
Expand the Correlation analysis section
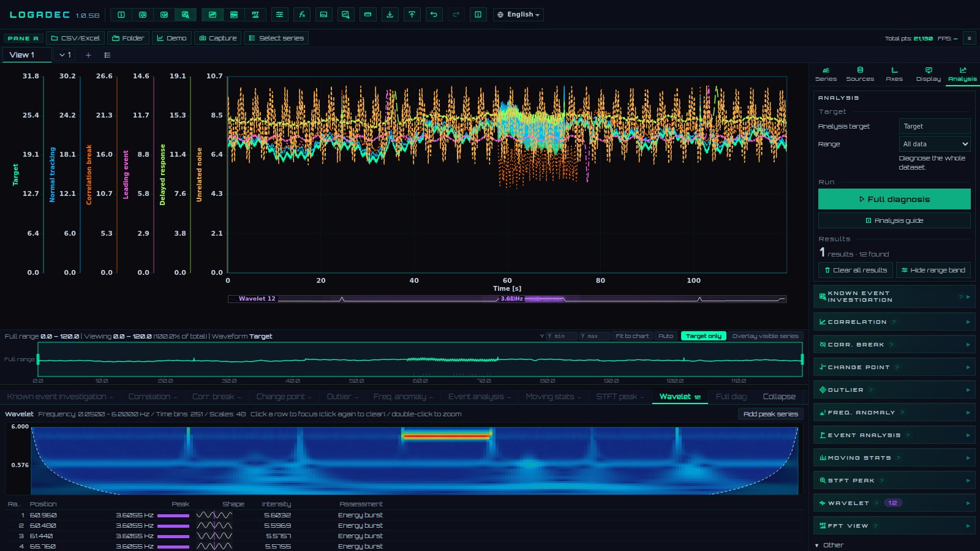click(894, 322)
